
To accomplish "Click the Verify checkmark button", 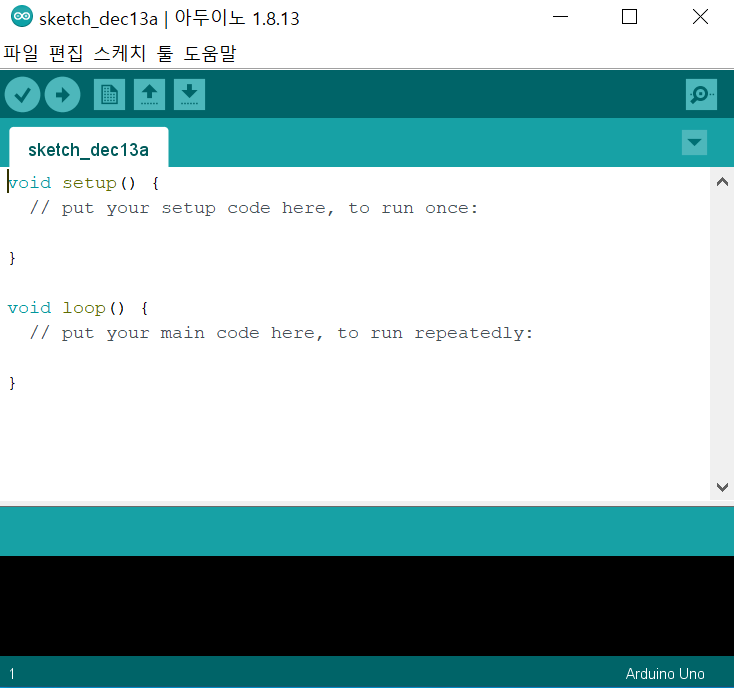I will pyautogui.click(x=22, y=95).
